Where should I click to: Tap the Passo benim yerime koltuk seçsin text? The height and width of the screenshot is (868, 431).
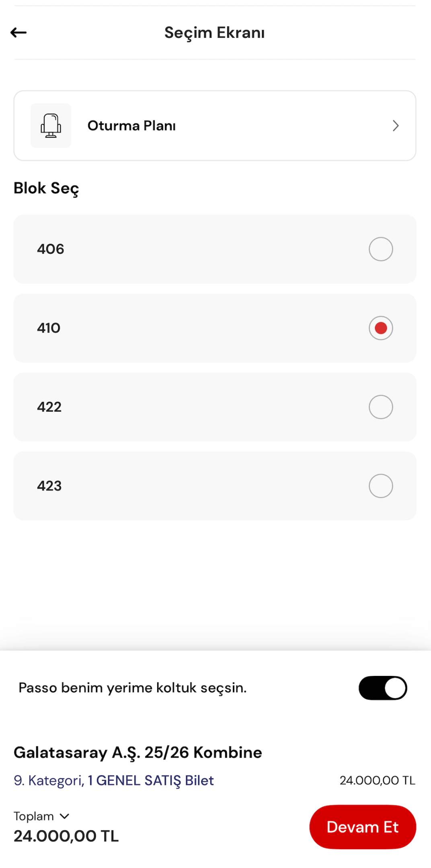[133, 688]
